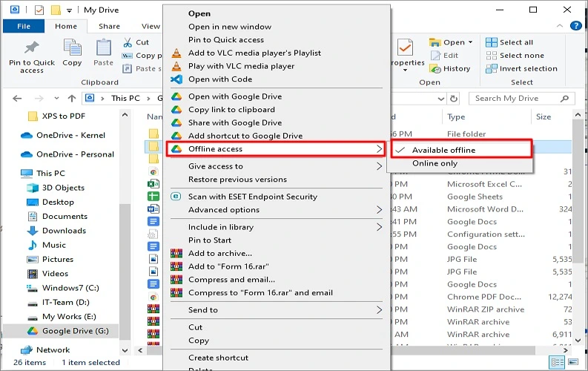Select Network in navigation pane
The image size is (588, 371).
tap(46, 349)
